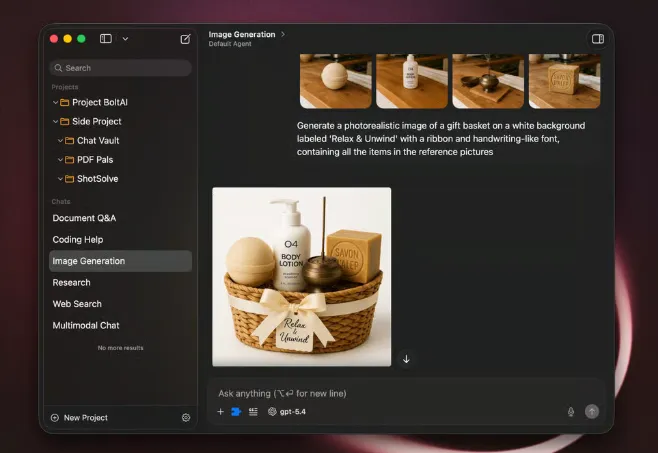Click the user prompt message text
This screenshot has width=658, height=453.
point(441,139)
